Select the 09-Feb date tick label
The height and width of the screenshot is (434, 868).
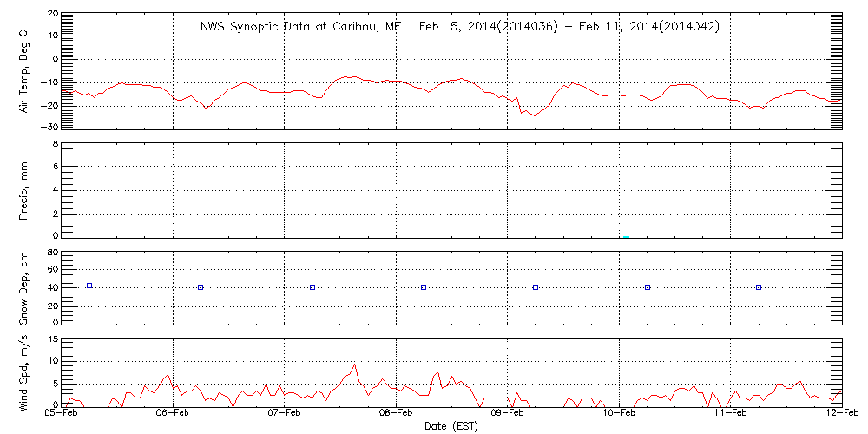pos(508,414)
